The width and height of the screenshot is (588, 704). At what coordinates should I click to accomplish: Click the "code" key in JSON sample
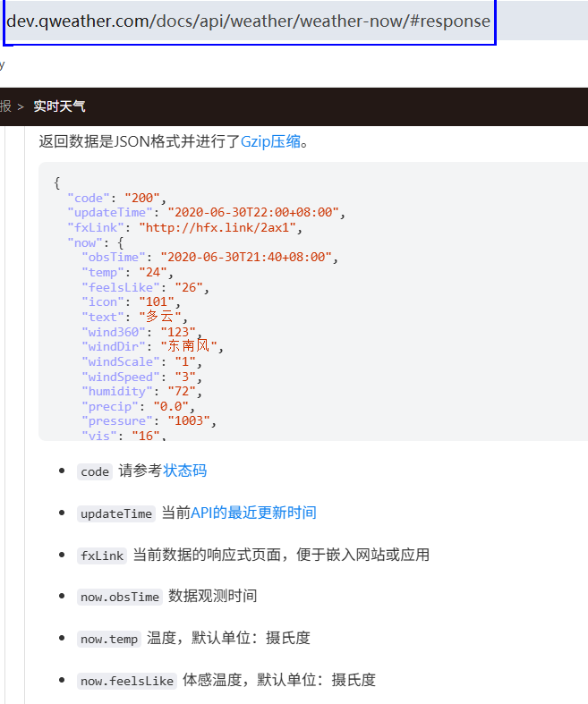tap(89, 198)
